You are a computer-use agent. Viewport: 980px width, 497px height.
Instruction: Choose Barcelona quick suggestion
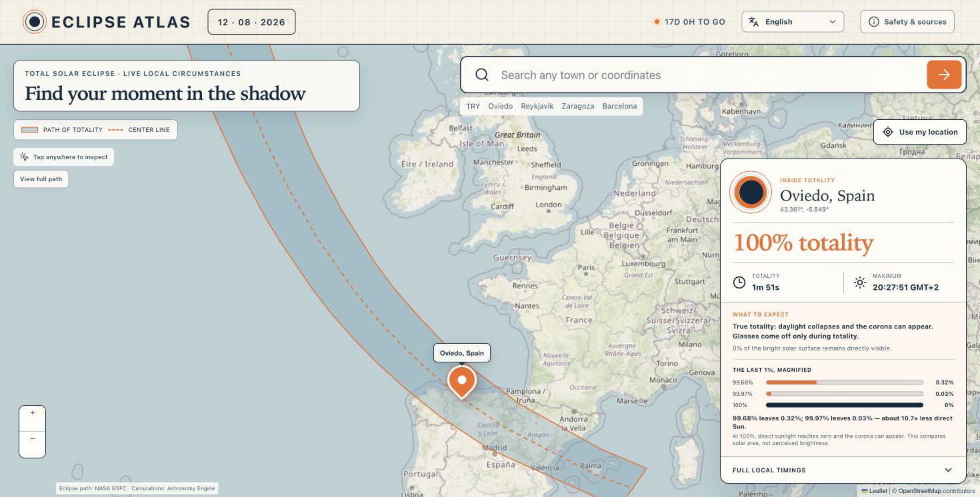(619, 107)
